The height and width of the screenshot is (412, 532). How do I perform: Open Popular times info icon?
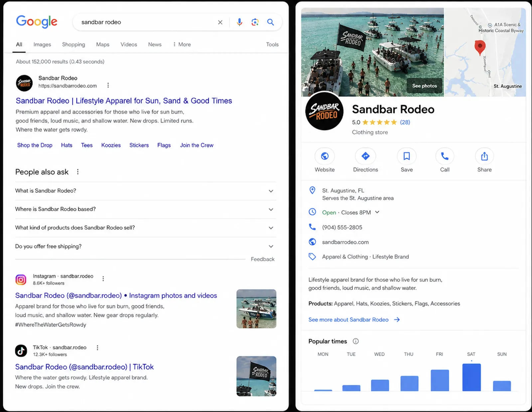click(355, 341)
